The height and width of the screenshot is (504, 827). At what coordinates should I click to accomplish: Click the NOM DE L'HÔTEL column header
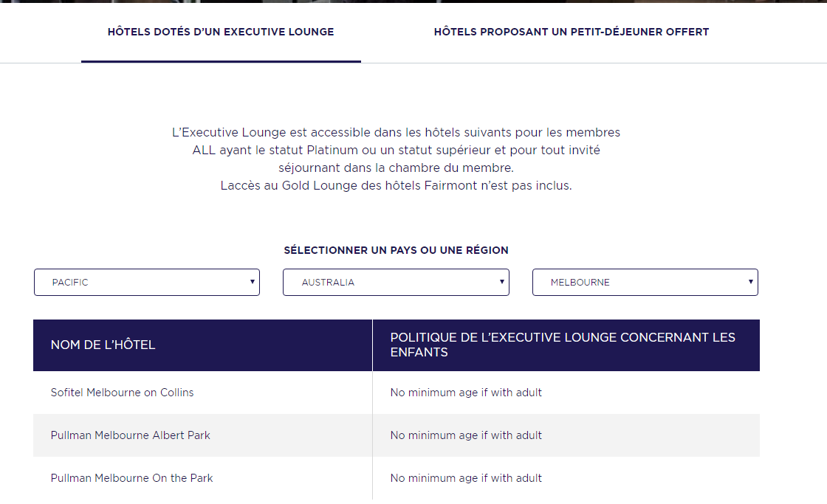[x=202, y=345]
